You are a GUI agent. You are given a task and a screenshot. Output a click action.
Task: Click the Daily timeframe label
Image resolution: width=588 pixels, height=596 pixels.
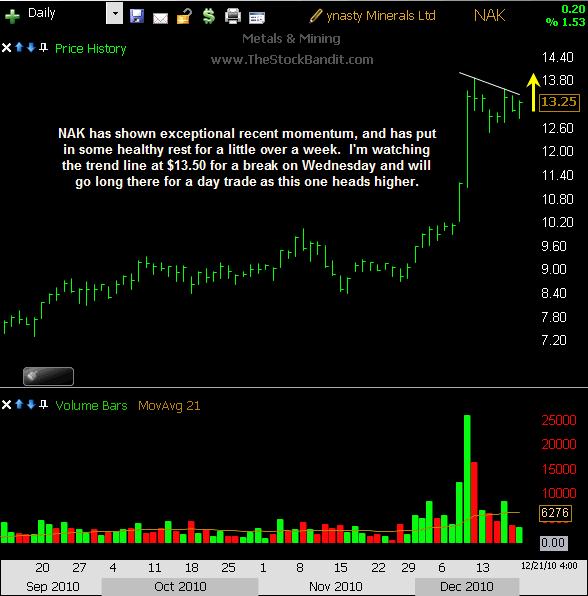(41, 13)
